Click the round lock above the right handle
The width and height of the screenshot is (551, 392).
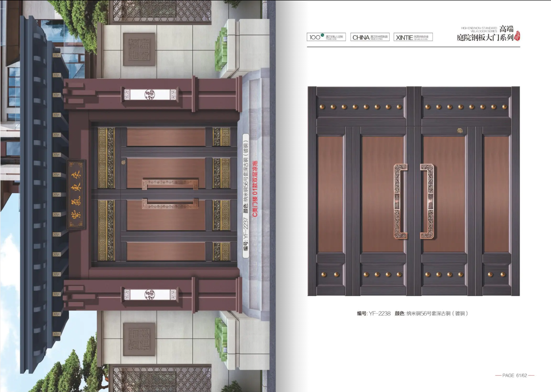pyautogui.click(x=459, y=131)
